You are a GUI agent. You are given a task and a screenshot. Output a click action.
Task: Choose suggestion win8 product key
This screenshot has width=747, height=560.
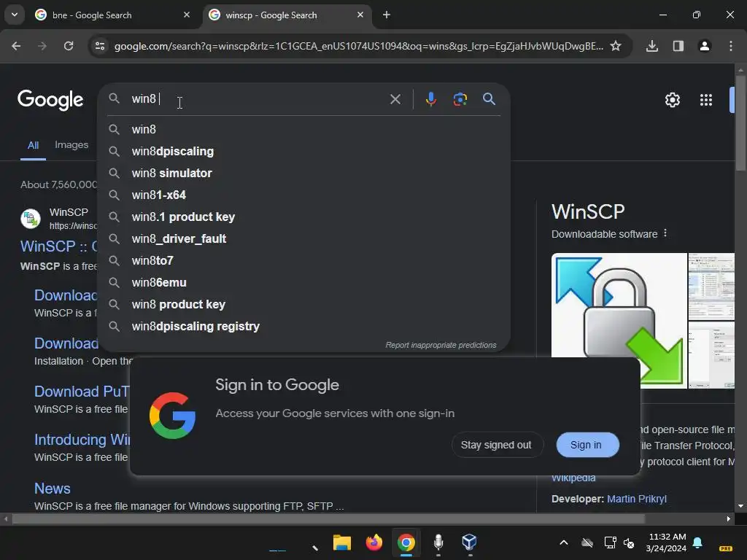[x=303, y=304]
